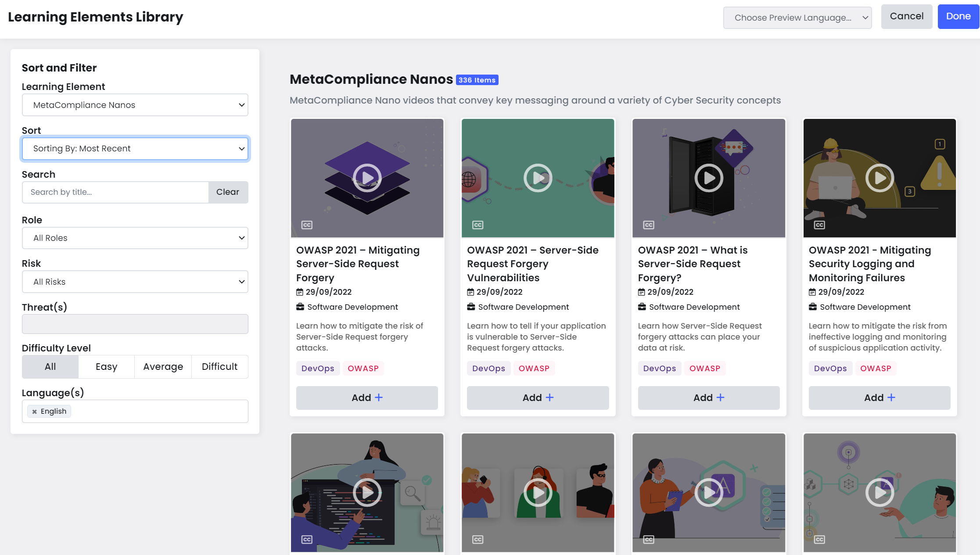Add Server-Side Request Forgery Vulnerabilities nano
Screen dimensions: 980x555
pos(538,398)
